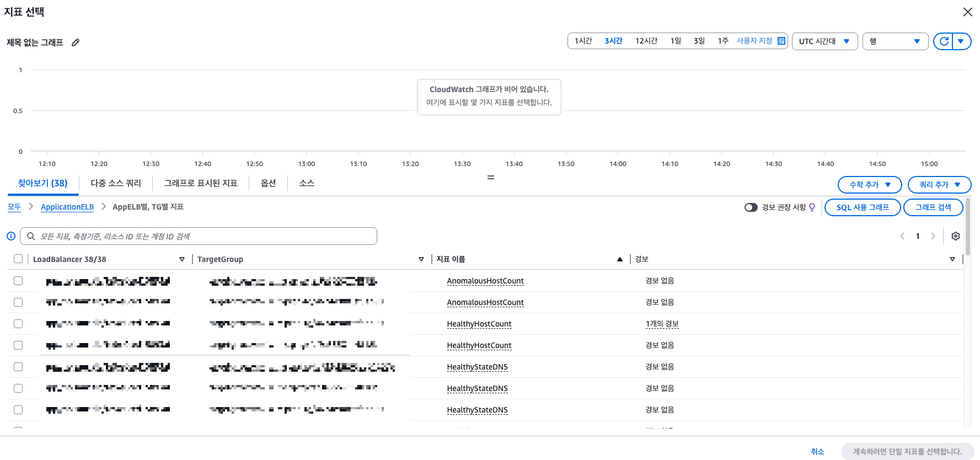Check the second HealthyStateDNS row checkbox
The width and height of the screenshot is (980, 460).
point(18,388)
